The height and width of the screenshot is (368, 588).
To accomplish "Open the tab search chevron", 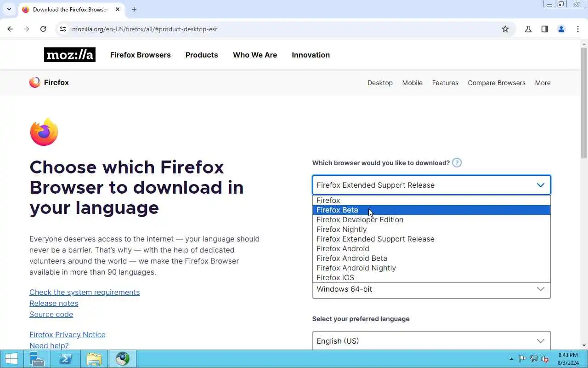I will (9, 9).
